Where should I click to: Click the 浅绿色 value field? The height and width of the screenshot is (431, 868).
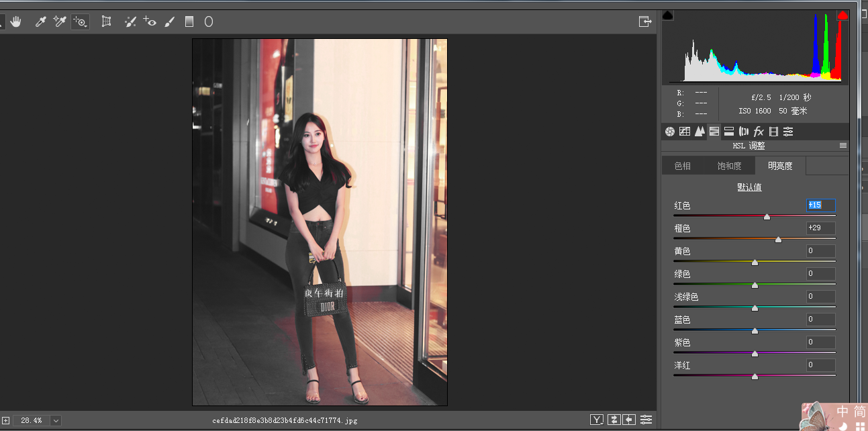pos(821,297)
